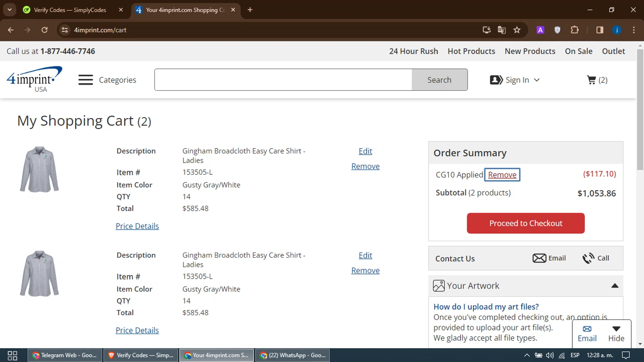Image resolution: width=644 pixels, height=362 pixels.
Task: Edit the second Gingham shirt cart item
Action: coord(365,256)
